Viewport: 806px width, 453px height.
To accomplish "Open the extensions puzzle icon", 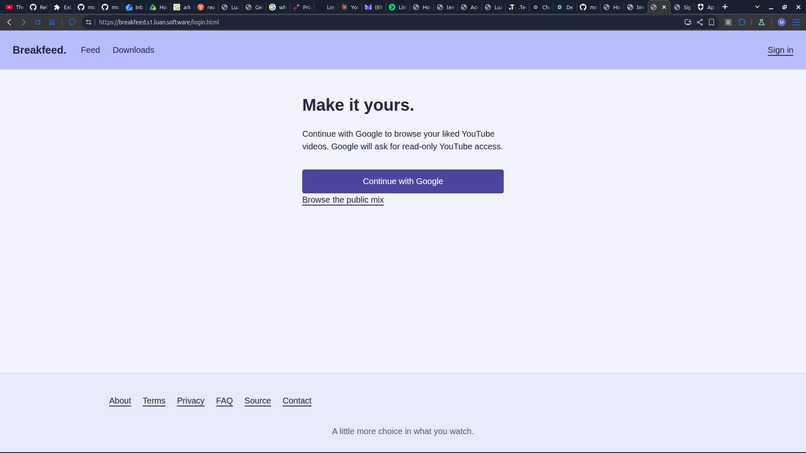I will (x=742, y=22).
